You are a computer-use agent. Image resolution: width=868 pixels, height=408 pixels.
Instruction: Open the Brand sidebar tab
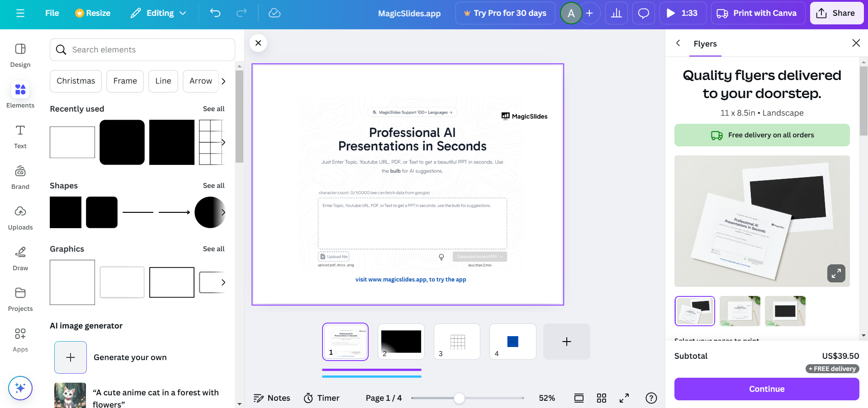tap(20, 177)
